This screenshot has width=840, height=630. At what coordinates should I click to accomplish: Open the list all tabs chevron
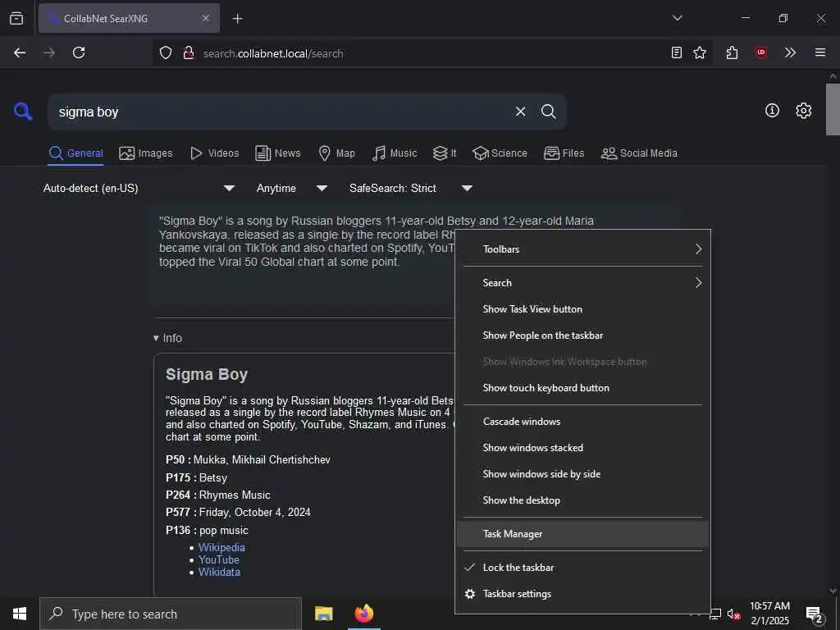(677, 18)
